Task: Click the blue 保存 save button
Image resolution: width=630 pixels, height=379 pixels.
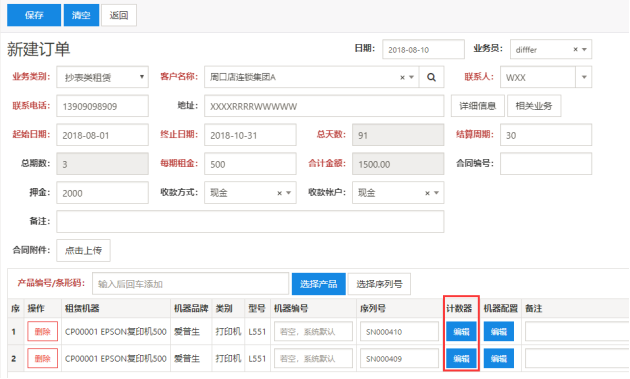Action: [x=34, y=15]
